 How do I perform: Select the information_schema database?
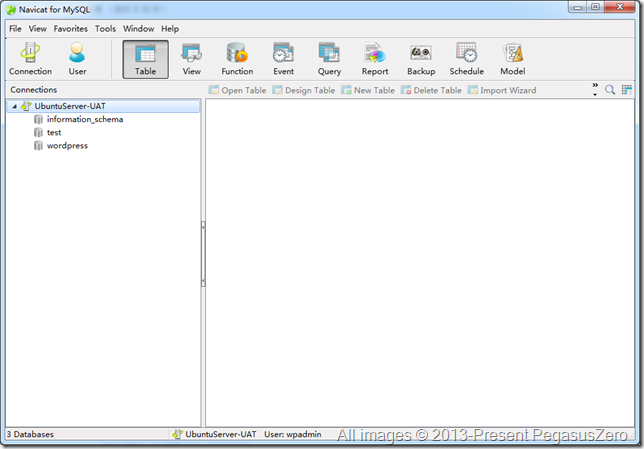click(x=85, y=120)
